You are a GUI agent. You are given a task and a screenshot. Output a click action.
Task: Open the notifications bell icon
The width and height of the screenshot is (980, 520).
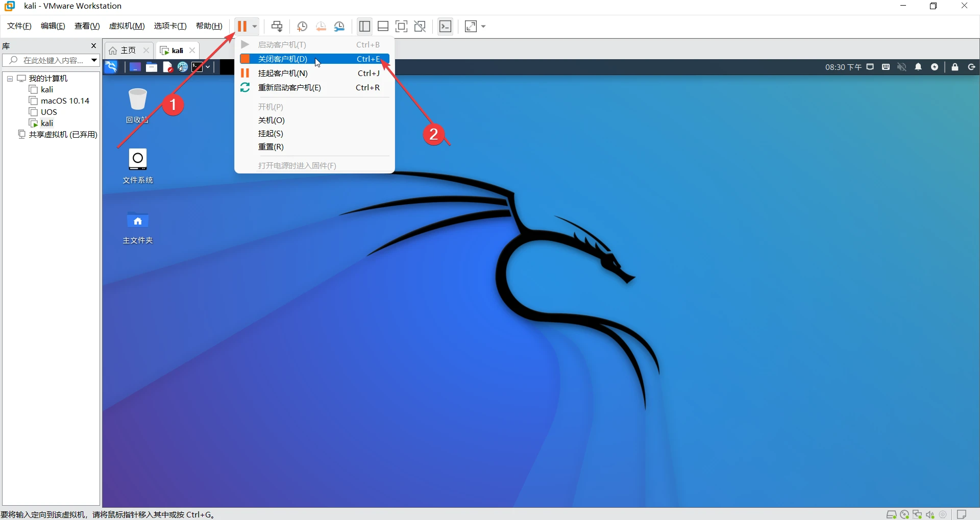[918, 67]
